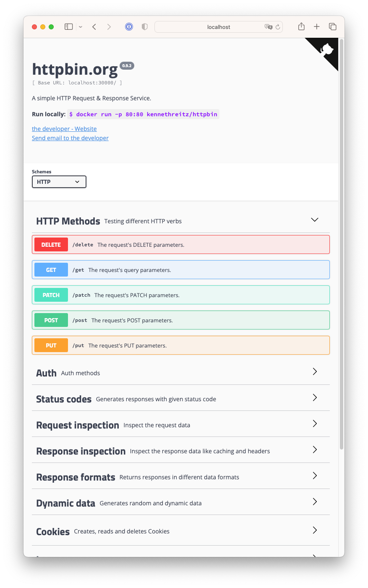Click 'Generates responses with given status code' text

pyautogui.click(x=156, y=399)
